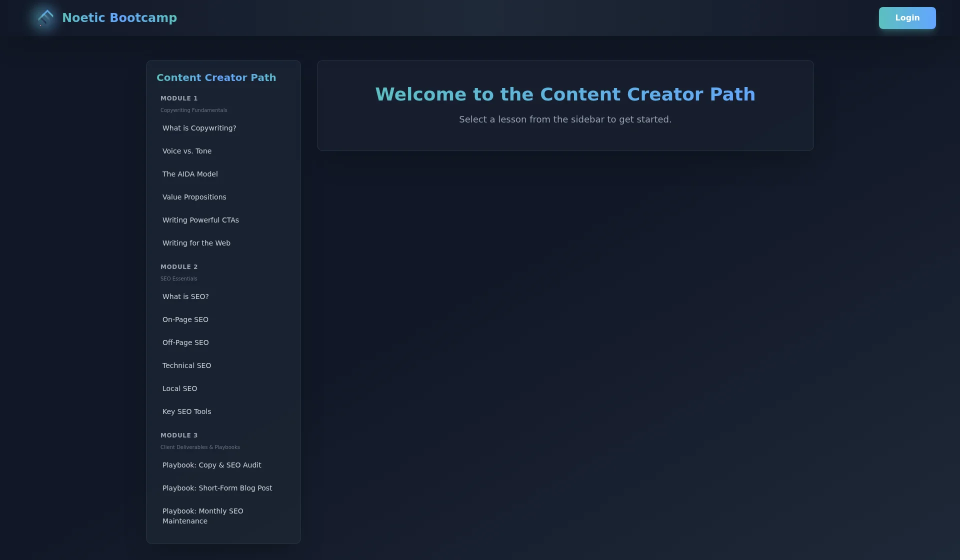Image resolution: width=960 pixels, height=560 pixels.
Task: Select the Voice vs. Tone lesson
Action: coord(223,151)
